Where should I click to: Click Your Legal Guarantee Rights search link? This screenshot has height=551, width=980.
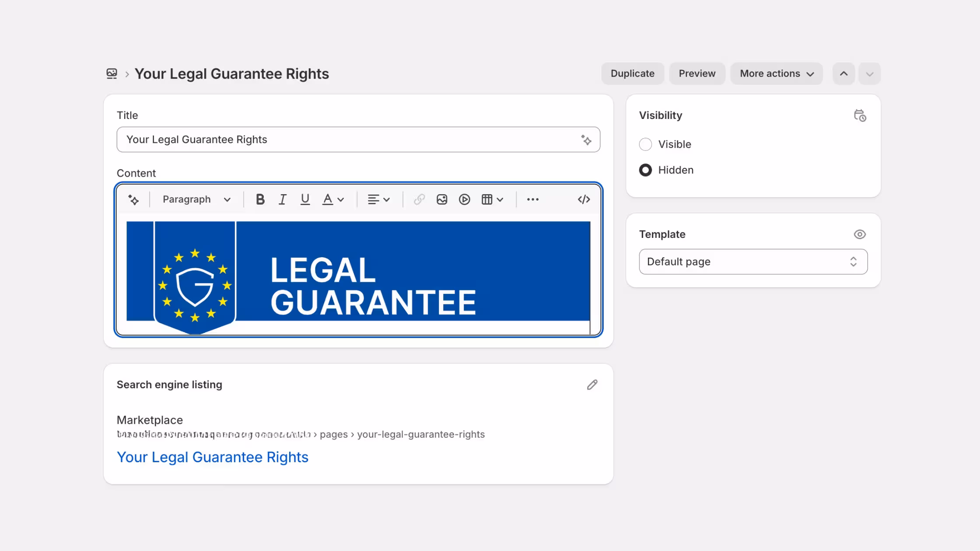click(x=213, y=457)
